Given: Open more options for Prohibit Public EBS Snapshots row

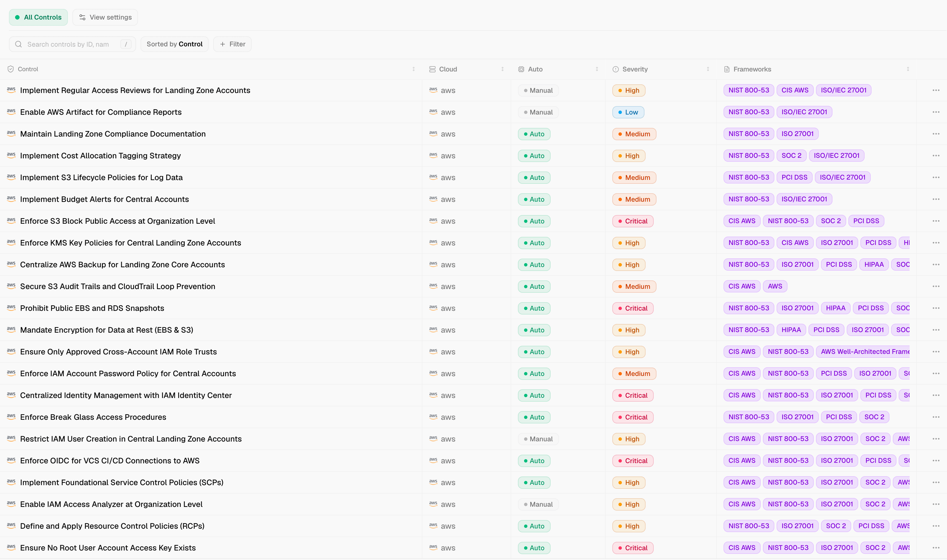Looking at the screenshot, I should coord(936,308).
